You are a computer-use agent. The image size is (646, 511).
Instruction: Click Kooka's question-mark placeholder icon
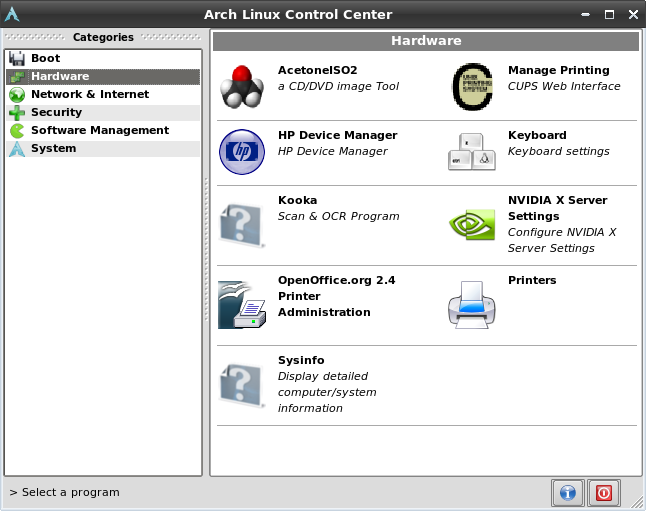(242, 225)
